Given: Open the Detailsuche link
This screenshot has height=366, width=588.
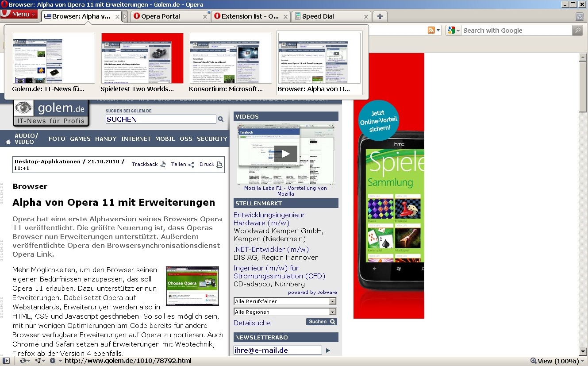Looking at the screenshot, I should point(251,323).
